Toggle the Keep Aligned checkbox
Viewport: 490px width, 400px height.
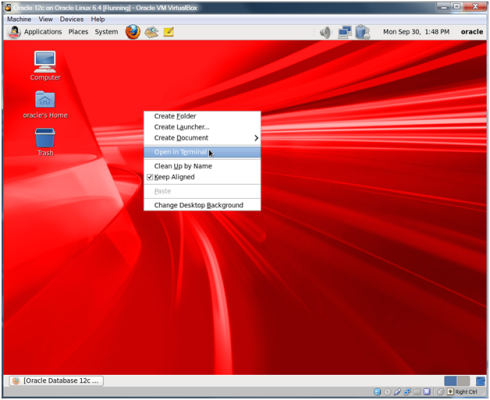150,177
